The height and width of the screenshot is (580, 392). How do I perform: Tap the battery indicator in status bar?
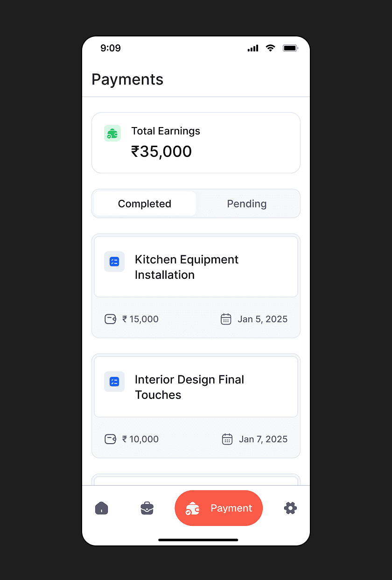point(290,48)
